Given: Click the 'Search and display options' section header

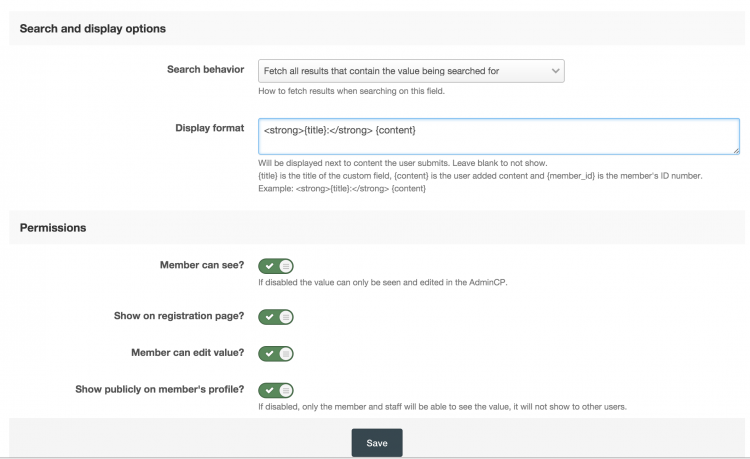Looking at the screenshot, I should point(93,29).
